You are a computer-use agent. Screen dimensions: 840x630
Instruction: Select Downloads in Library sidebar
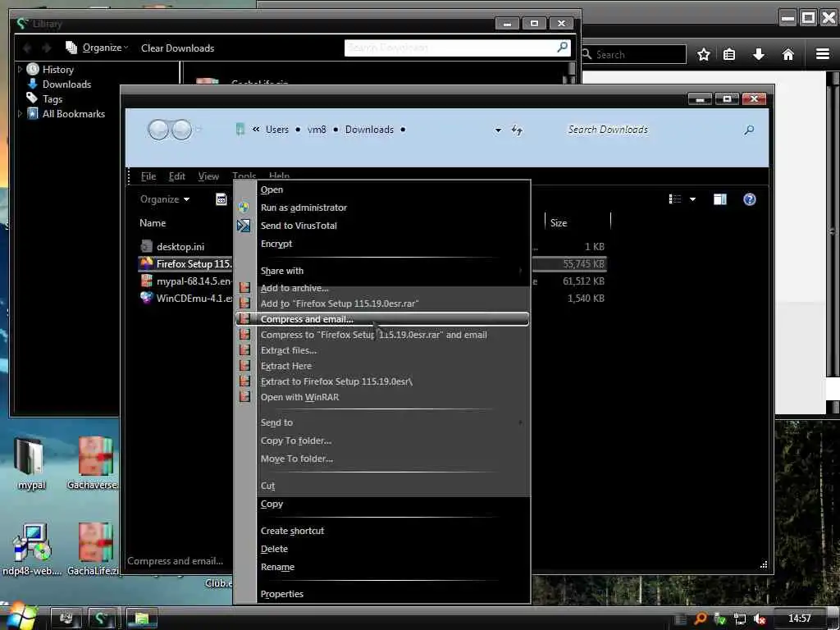66,84
